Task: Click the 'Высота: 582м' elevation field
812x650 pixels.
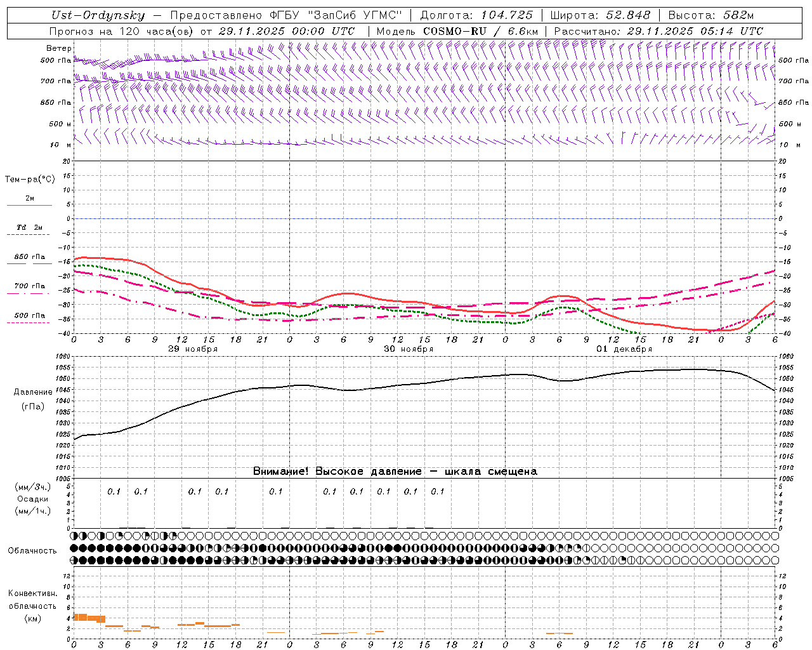Action: (x=710, y=15)
